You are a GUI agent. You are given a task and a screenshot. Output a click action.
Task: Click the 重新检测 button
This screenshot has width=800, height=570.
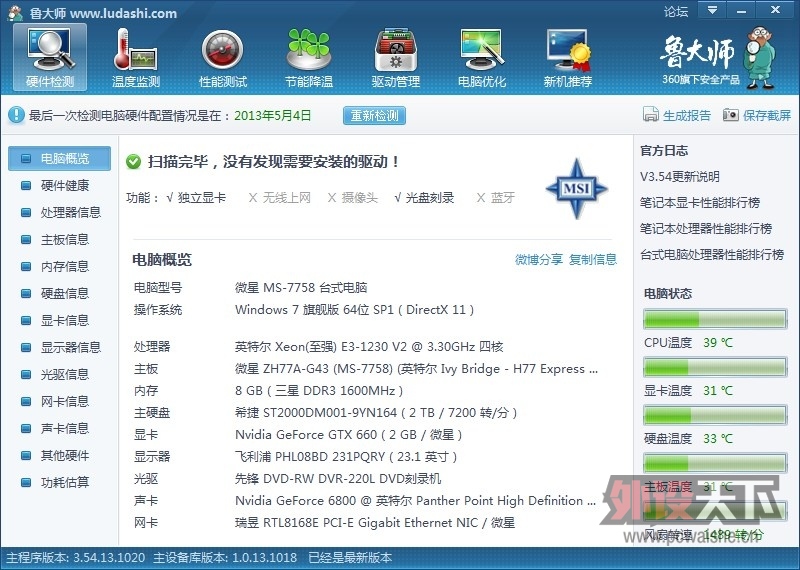click(374, 115)
